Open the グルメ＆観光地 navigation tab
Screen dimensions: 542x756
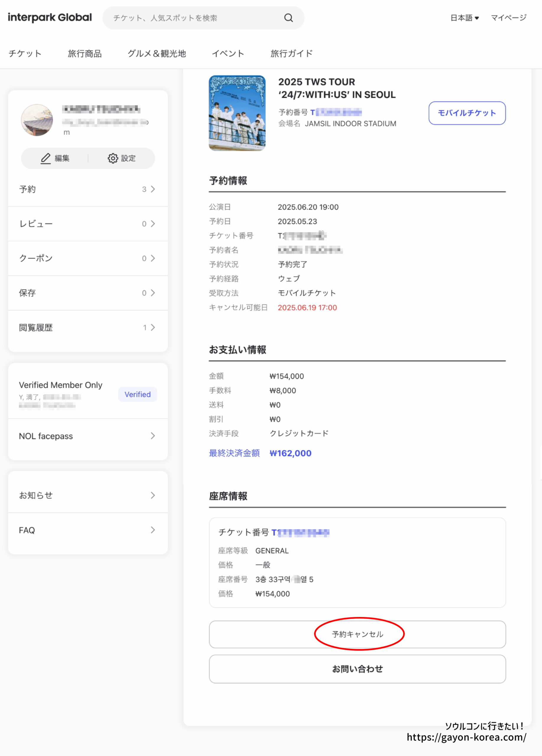(x=157, y=53)
